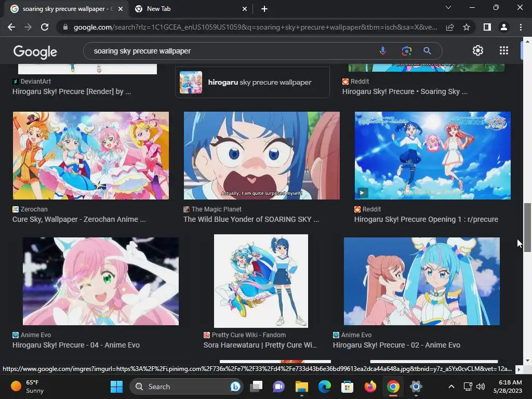Open Windows Settings from the taskbar

point(416,387)
